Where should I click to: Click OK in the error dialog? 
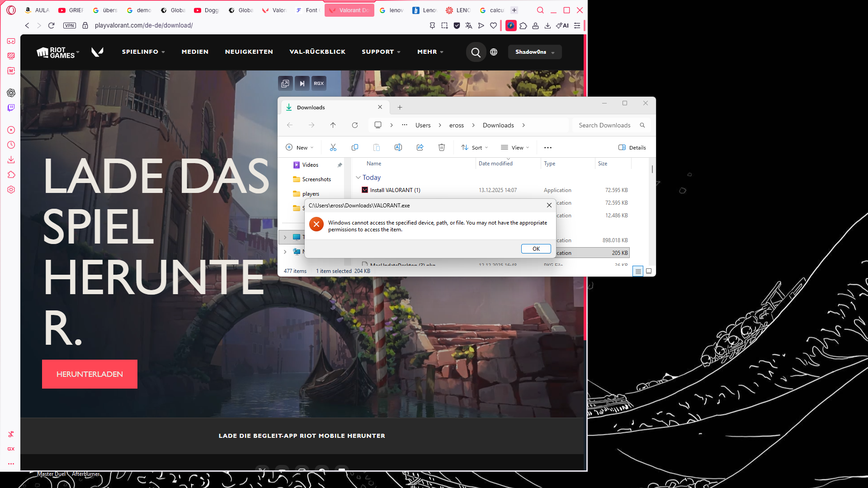(536, 249)
